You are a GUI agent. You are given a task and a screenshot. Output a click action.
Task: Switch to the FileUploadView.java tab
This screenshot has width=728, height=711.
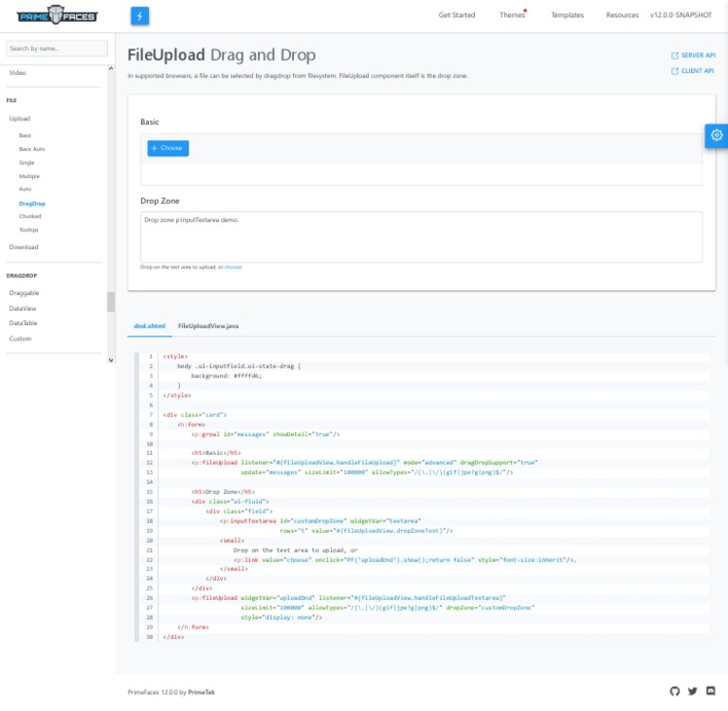pos(208,326)
